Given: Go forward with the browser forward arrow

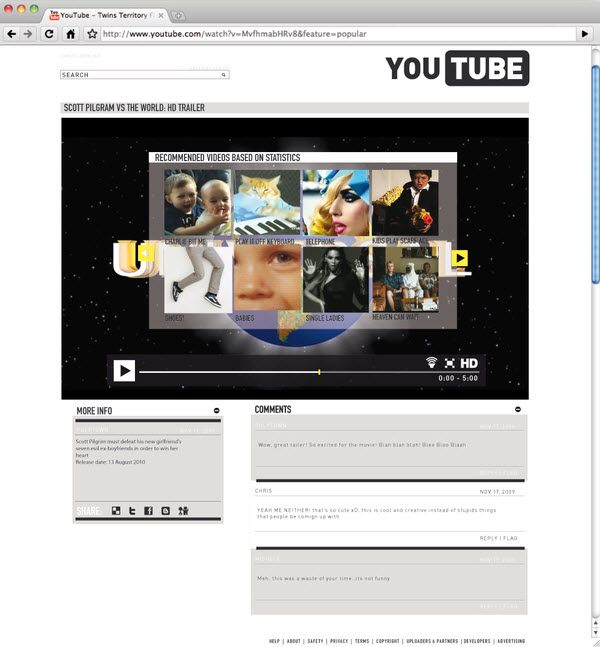Looking at the screenshot, I should point(28,34).
